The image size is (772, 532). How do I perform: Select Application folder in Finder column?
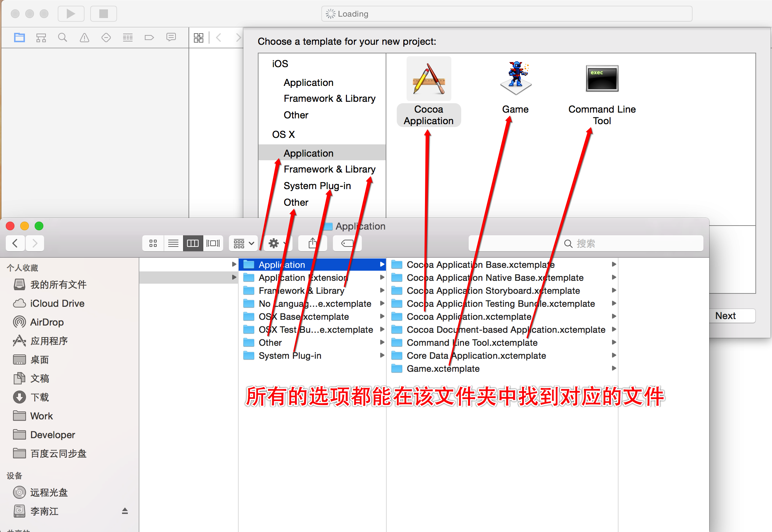[312, 265]
